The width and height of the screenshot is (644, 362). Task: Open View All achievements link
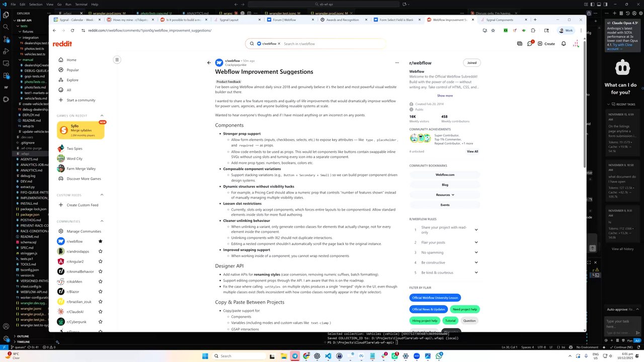click(x=472, y=151)
